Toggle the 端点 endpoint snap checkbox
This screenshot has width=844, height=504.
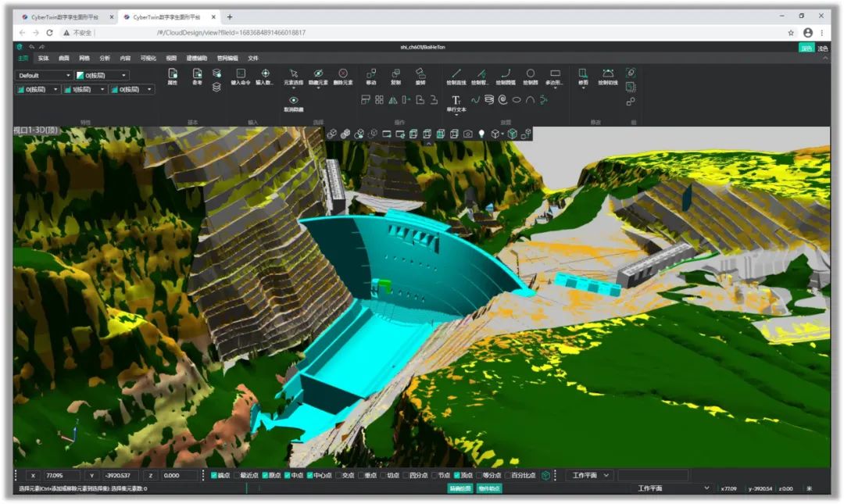pyautogui.click(x=214, y=475)
